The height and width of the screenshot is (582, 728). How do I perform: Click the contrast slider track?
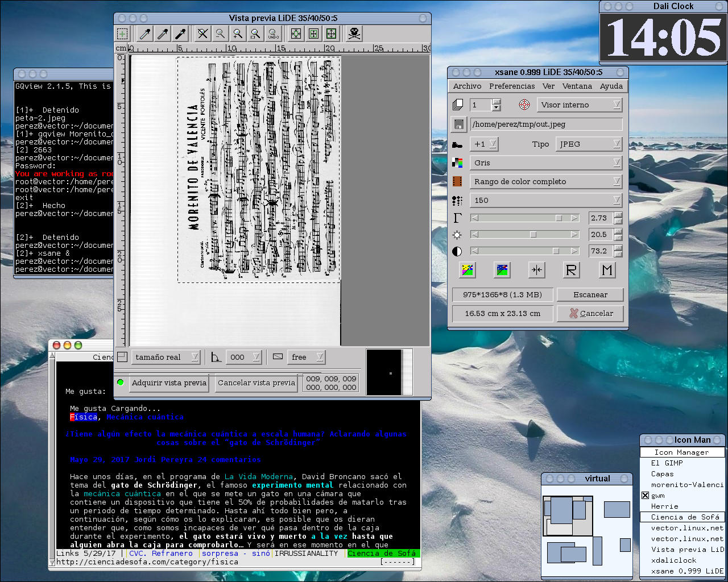(x=526, y=251)
